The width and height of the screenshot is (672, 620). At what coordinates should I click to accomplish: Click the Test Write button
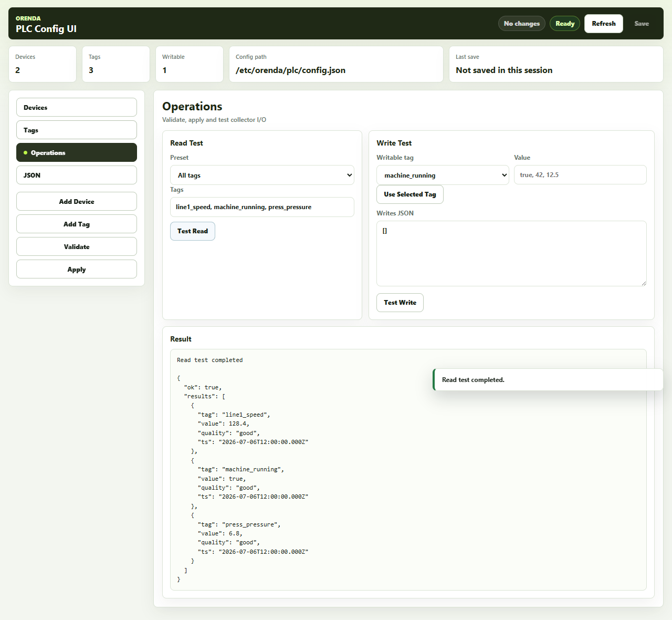click(400, 303)
